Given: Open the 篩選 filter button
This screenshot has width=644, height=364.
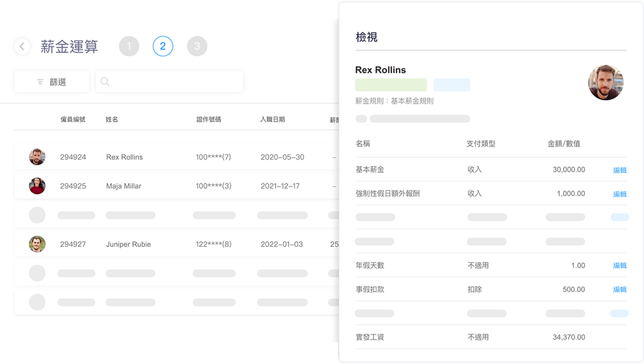Looking at the screenshot, I should [x=52, y=82].
